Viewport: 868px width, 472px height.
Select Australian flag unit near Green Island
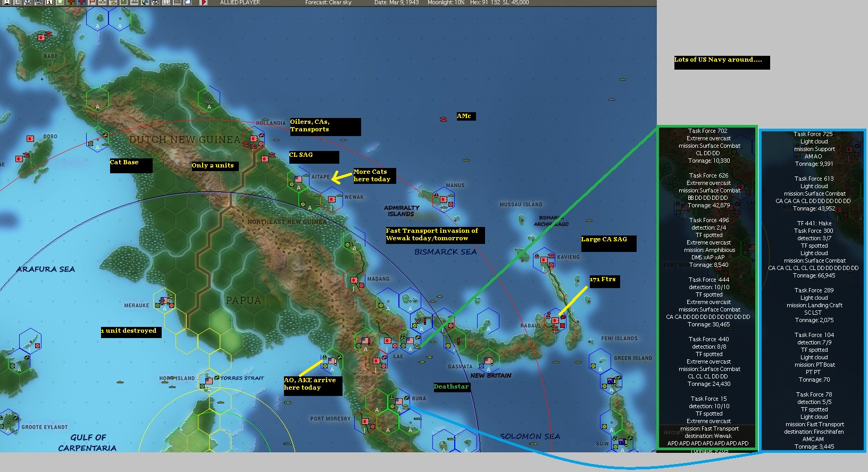pos(612,381)
